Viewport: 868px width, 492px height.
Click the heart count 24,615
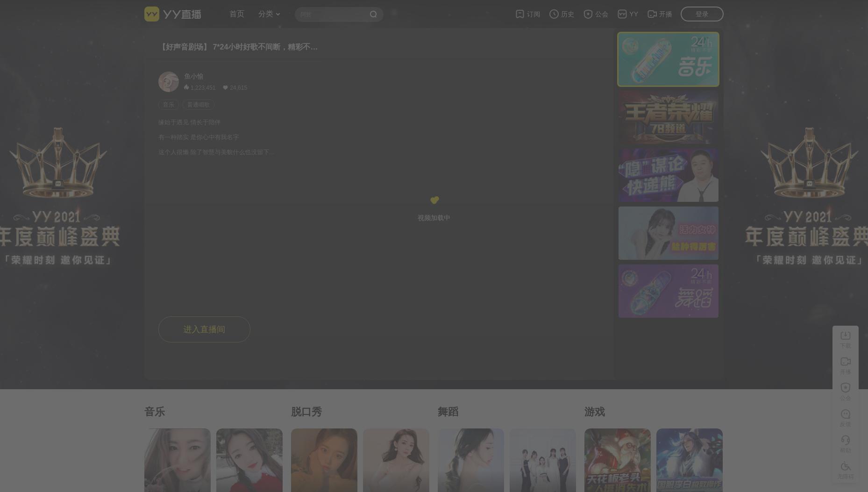pyautogui.click(x=235, y=87)
